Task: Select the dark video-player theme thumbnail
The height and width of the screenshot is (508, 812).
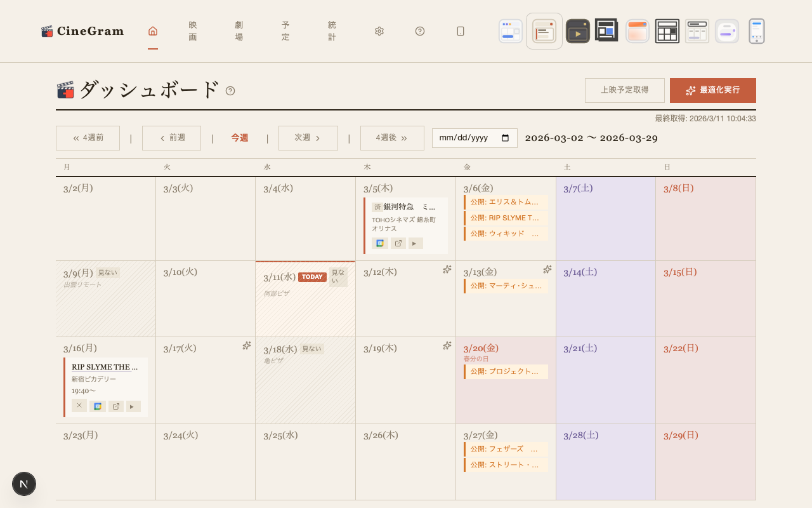Action: (577, 31)
